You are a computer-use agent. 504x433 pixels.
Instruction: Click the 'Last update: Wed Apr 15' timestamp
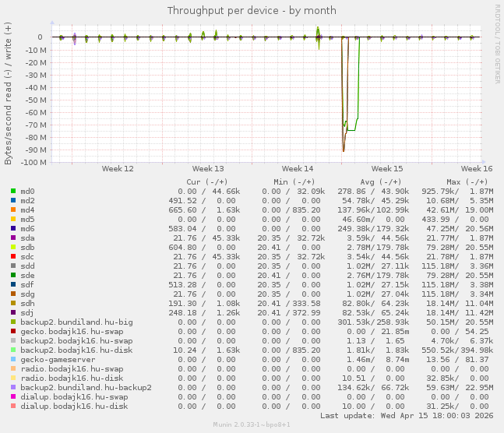pos(407,416)
